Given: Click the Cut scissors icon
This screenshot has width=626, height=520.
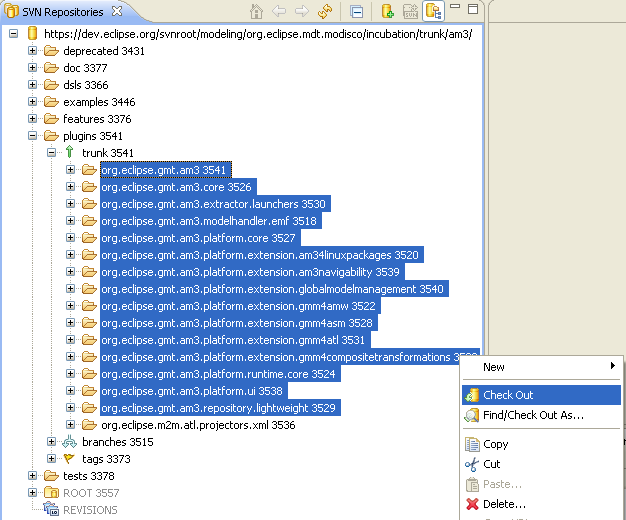Looking at the screenshot, I should click(x=471, y=464).
